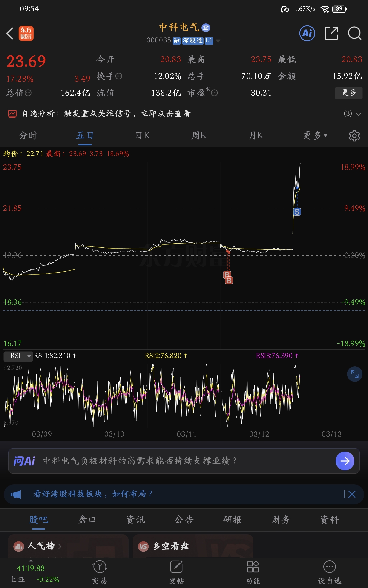368x588 pixels.
Task: Tap the S sell marker on chart
Action: pos(297,212)
